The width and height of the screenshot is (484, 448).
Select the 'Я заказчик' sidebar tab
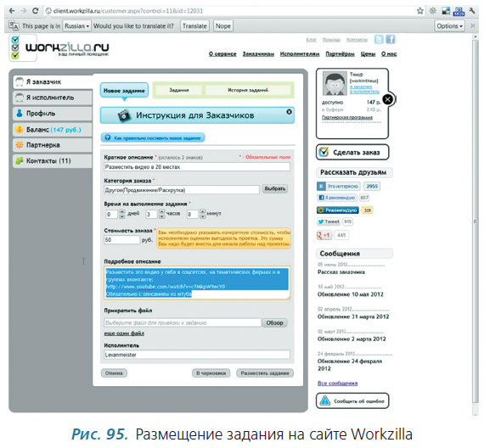[x=53, y=81]
